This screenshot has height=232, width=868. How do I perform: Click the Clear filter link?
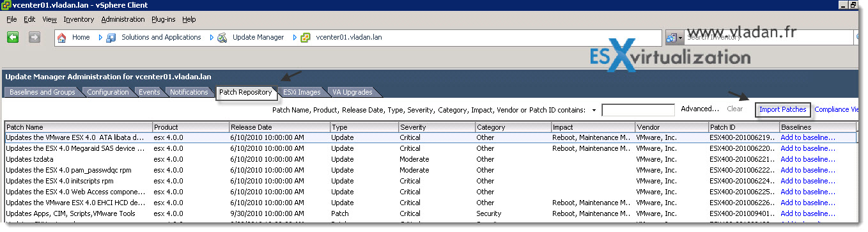pos(735,109)
